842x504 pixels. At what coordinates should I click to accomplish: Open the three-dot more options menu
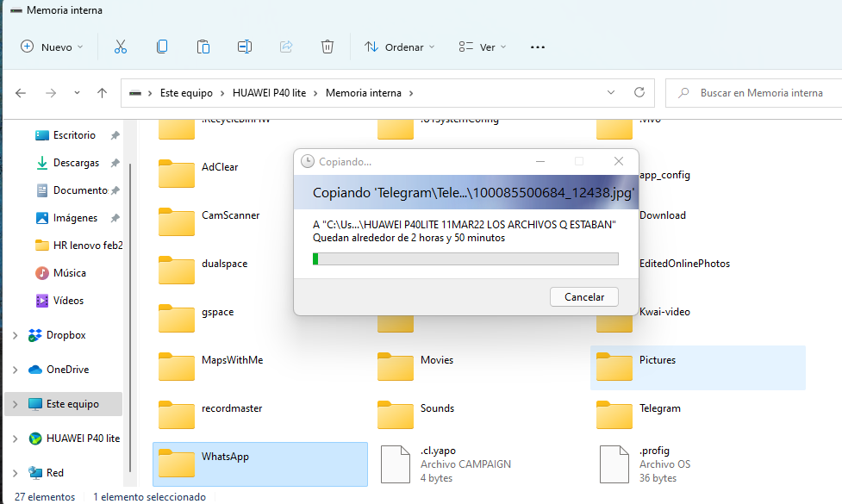pos(538,47)
